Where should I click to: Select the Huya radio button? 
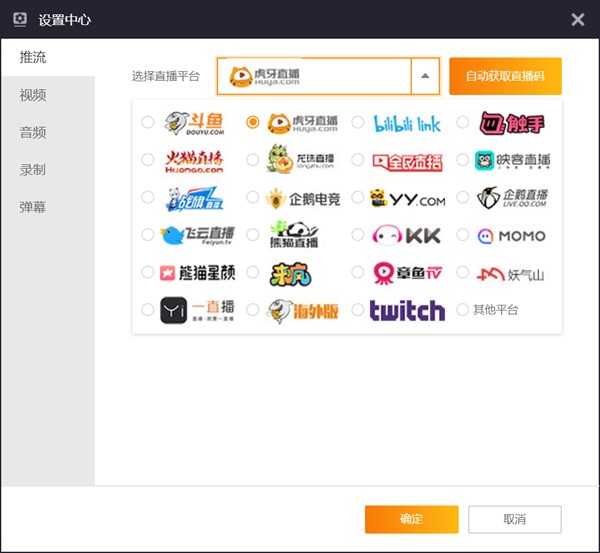[x=253, y=122]
